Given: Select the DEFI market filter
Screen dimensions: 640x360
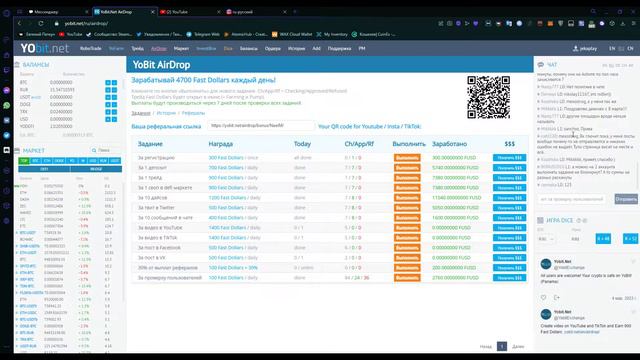Looking at the screenshot, I should (44, 169).
